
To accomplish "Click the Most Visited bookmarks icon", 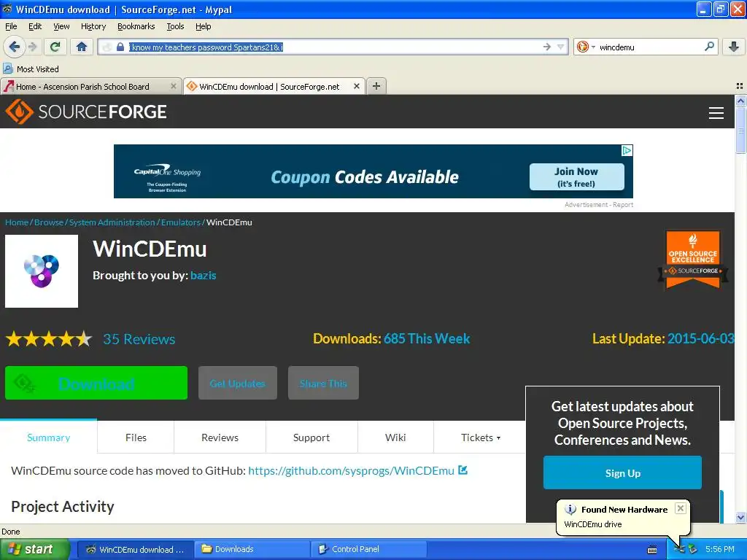I will [x=7, y=69].
